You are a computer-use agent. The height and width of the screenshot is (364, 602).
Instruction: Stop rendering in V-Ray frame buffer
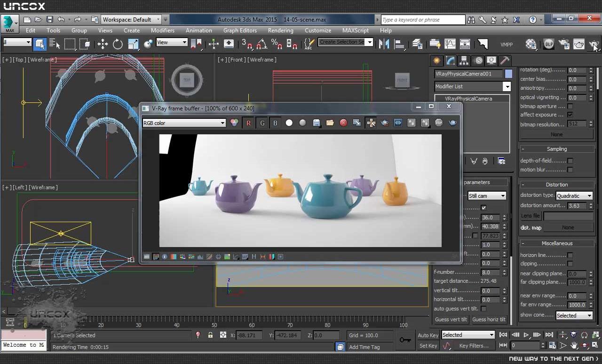click(439, 123)
